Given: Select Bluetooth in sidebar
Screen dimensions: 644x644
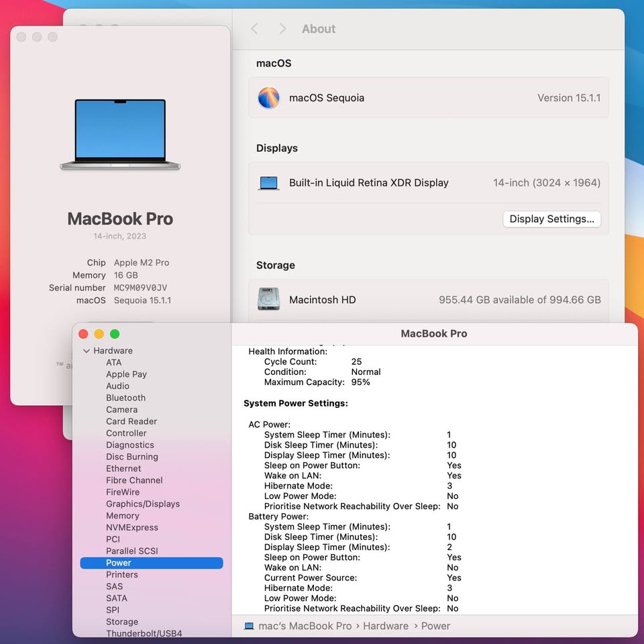Looking at the screenshot, I should pos(125,398).
